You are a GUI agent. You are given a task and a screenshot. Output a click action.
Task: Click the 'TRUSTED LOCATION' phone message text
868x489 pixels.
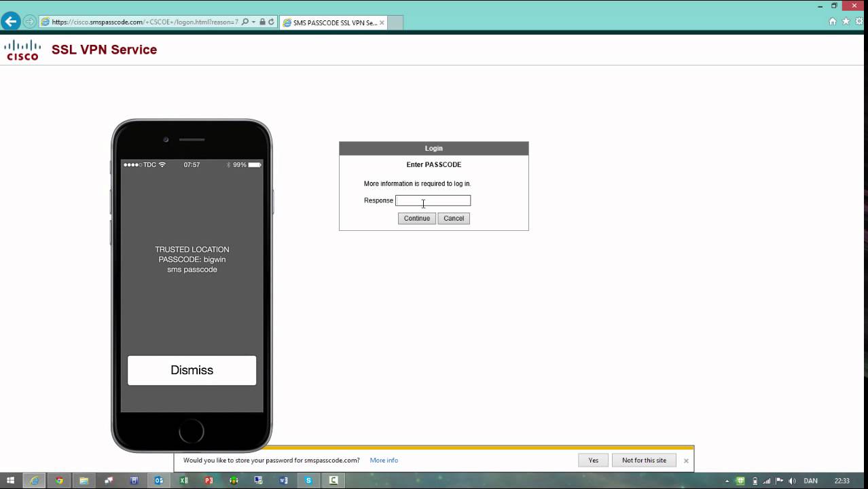coord(192,249)
